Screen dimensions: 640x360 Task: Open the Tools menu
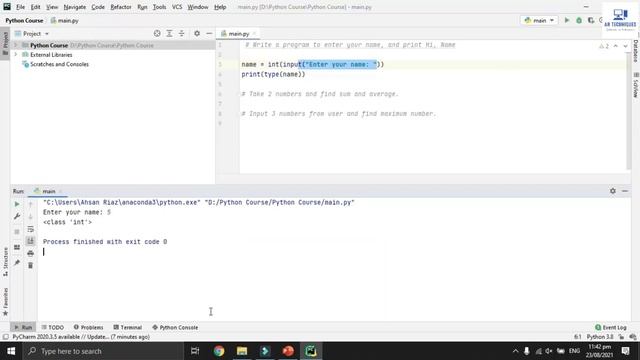coord(159,7)
